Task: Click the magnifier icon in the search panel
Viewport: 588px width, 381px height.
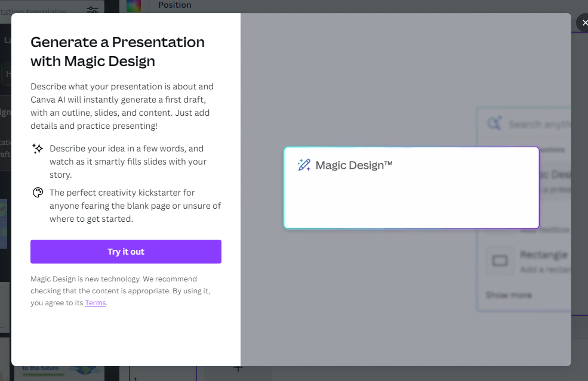Action: pyautogui.click(x=494, y=123)
